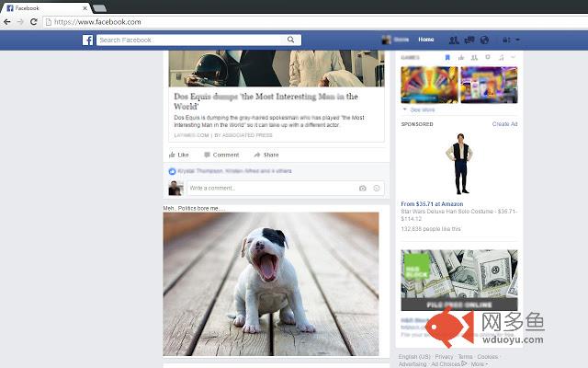Click the search magnifier button
This screenshot has width=588, height=368.
point(290,40)
